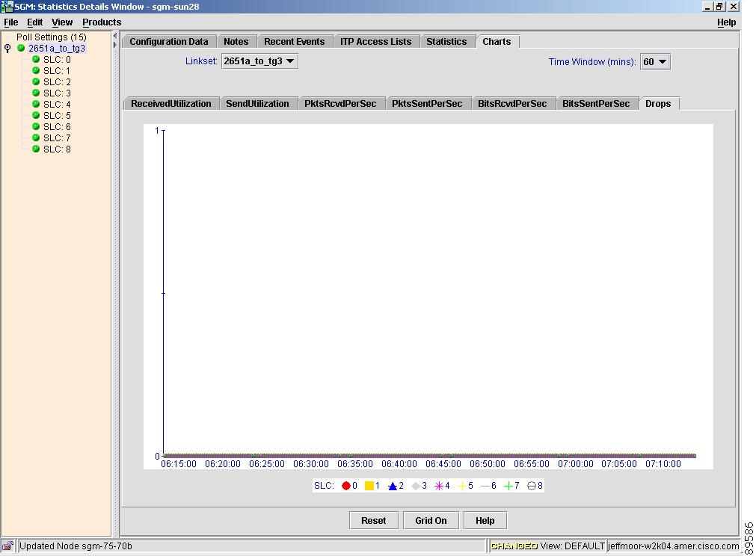Click the 'Updated Node sgm-75-70b' status text

(x=76, y=546)
